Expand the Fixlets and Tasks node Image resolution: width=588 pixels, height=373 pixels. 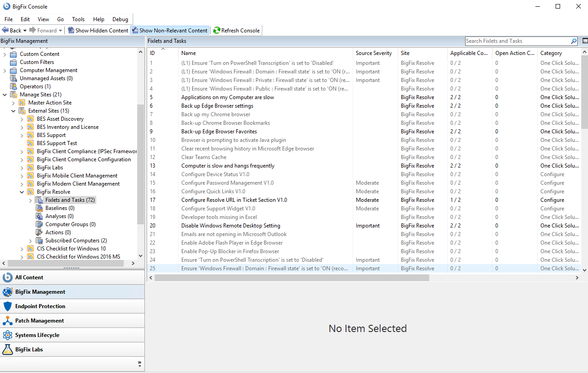(31, 200)
